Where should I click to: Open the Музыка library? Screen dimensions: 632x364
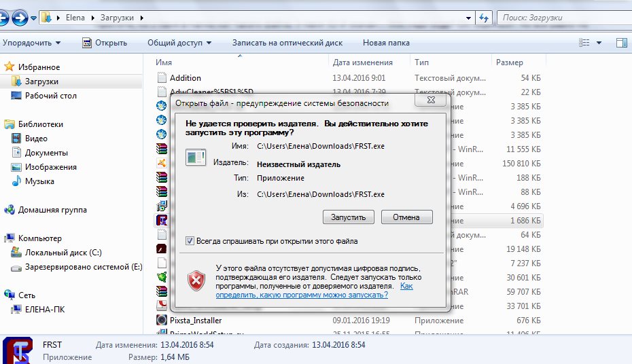[x=39, y=181]
